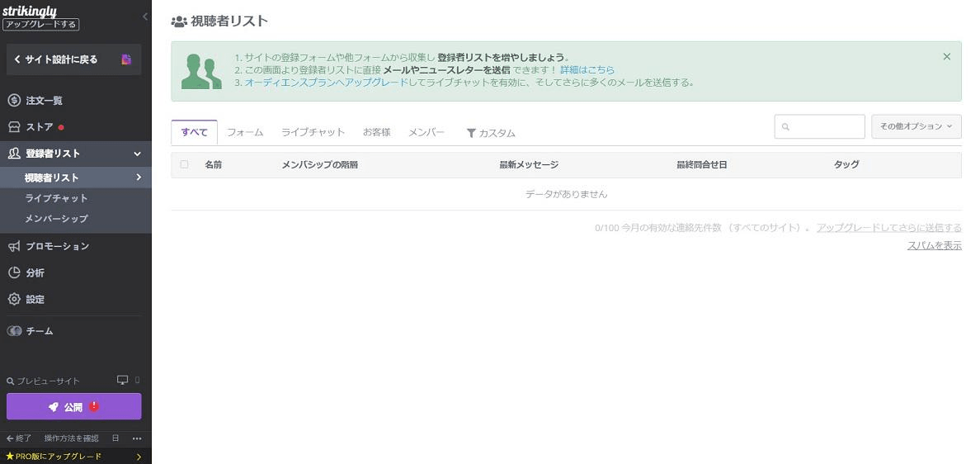Click the magnifier icon beside プレビューサイト
This screenshot has height=464, width=980.
(10, 381)
